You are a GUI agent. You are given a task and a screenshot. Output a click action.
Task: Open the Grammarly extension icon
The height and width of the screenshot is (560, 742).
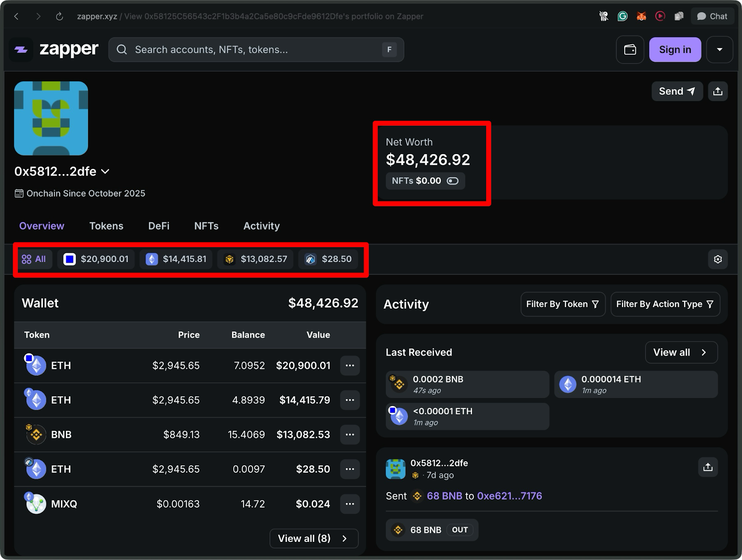pyautogui.click(x=622, y=16)
